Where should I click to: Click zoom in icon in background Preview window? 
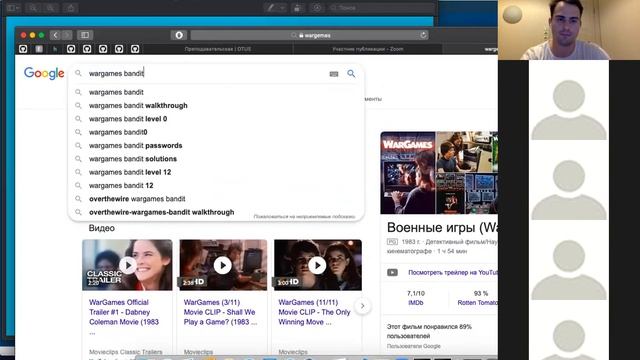coord(51,7)
